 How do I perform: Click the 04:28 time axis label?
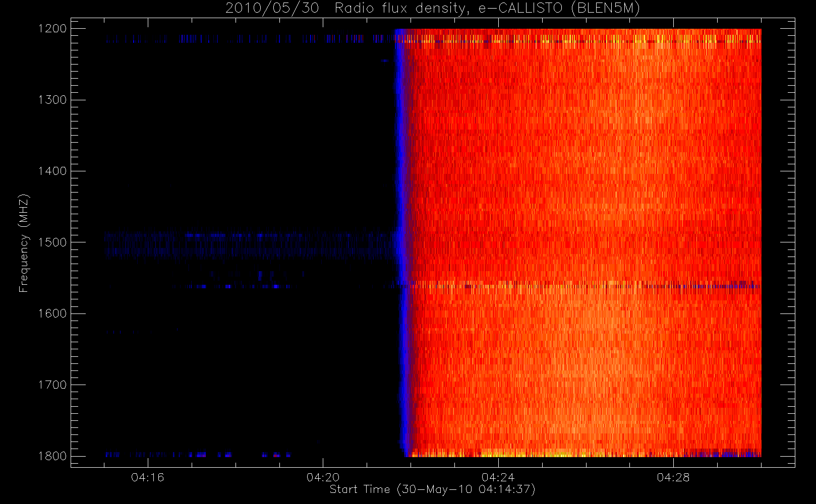point(673,477)
